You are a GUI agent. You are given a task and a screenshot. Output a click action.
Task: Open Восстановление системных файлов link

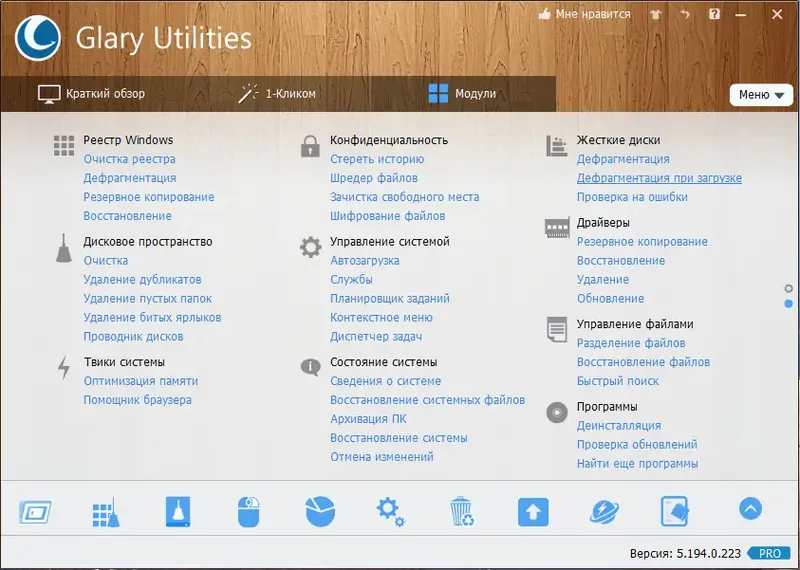pos(428,400)
